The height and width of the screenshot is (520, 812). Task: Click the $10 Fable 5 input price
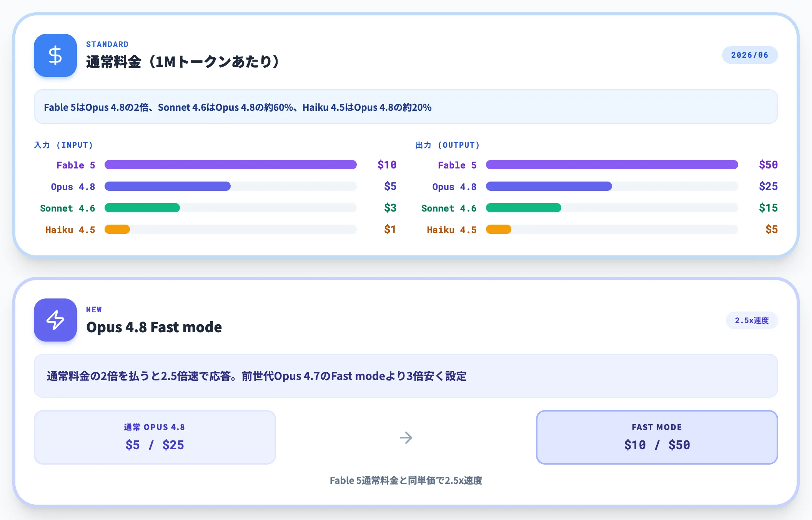coord(387,165)
